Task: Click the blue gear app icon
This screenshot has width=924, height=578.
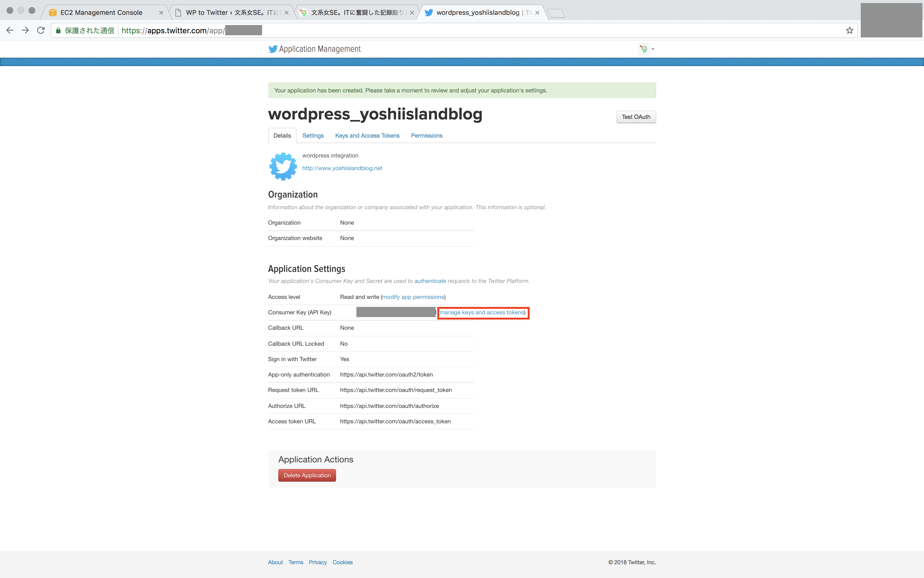Action: click(283, 166)
